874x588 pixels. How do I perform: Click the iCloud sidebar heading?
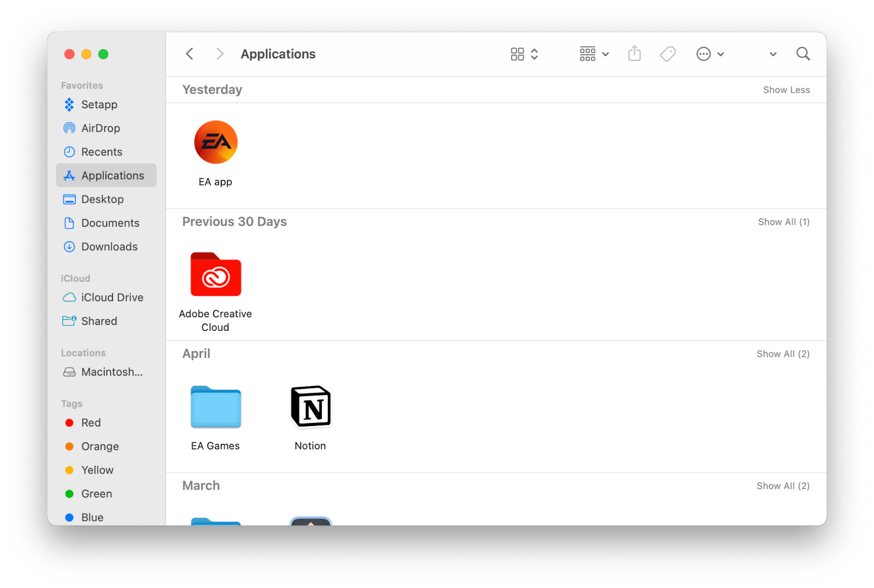click(x=75, y=278)
